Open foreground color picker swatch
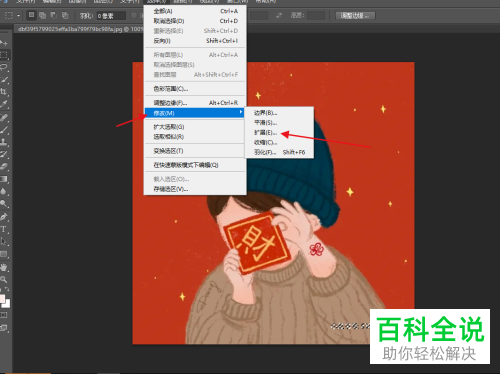Screen dimensions: 500x374 (2, 298)
